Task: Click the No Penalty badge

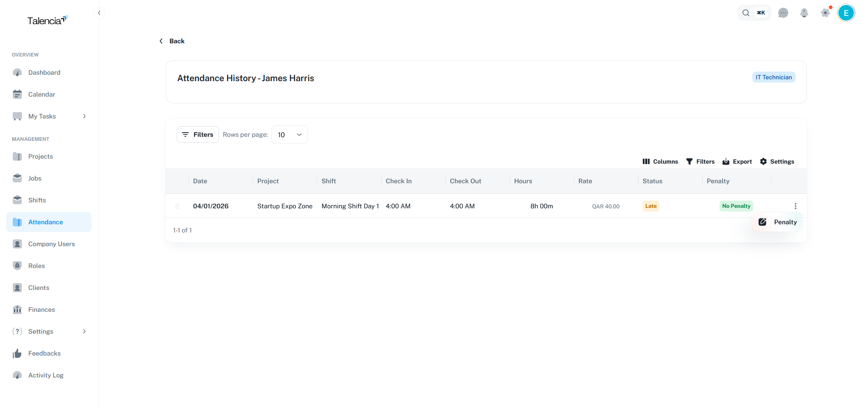Action: click(736, 206)
